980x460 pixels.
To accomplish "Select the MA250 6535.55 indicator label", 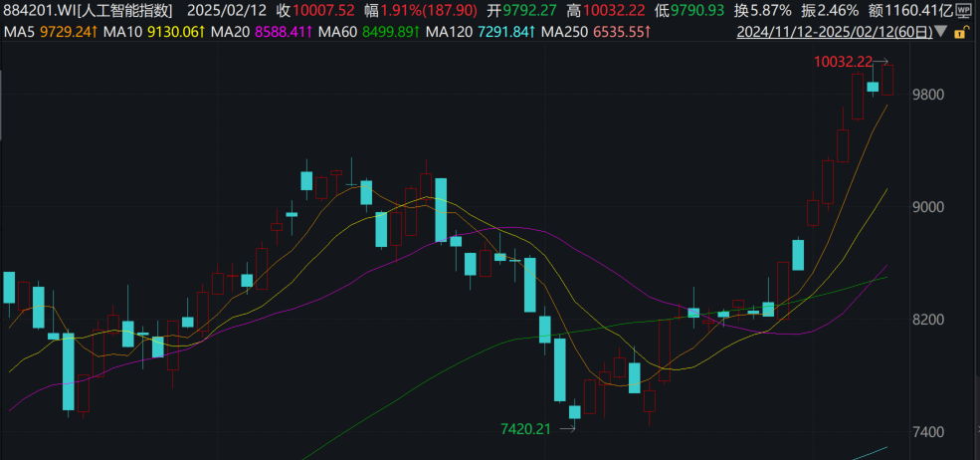I will click(596, 32).
